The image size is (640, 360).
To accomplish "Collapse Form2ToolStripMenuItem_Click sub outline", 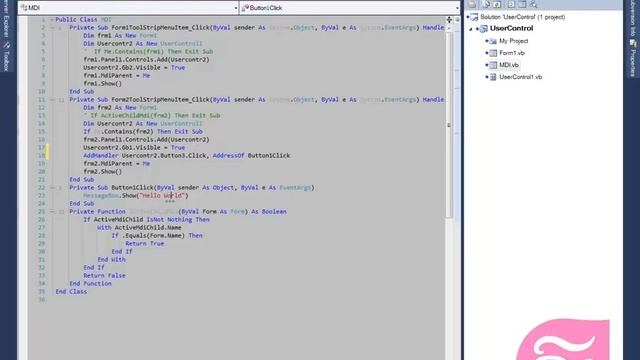I will [x=52, y=100].
